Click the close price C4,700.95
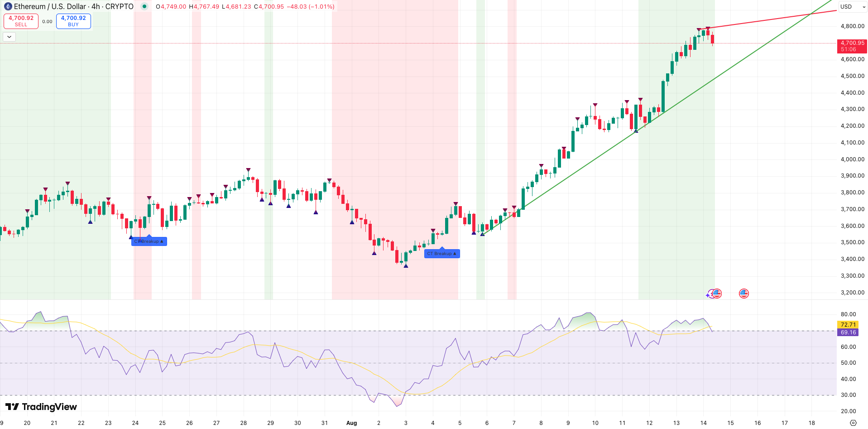This screenshot has width=868, height=429. pyautogui.click(x=269, y=6)
